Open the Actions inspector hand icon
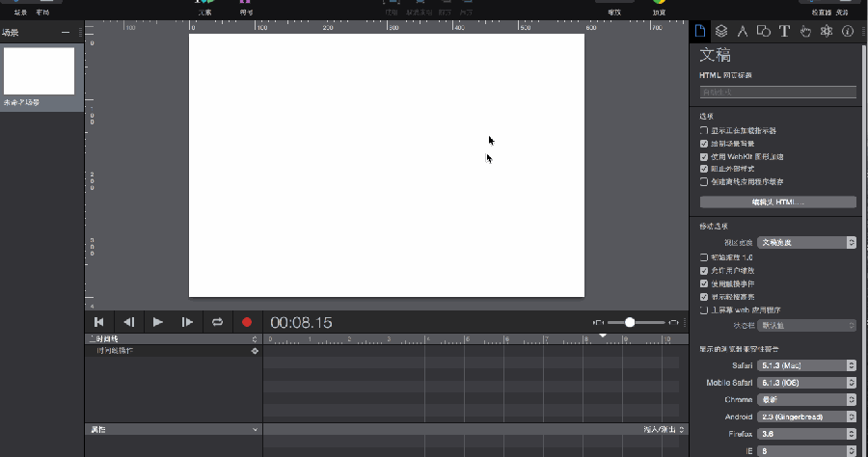The width and height of the screenshot is (868, 457). (805, 31)
